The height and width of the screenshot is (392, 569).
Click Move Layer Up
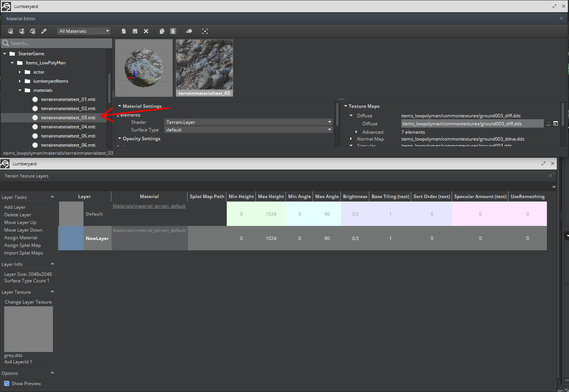[x=20, y=222]
